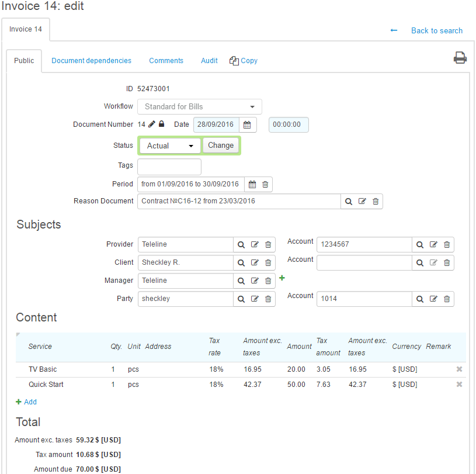Image resolution: width=476 pixels, height=474 pixels.
Task: Delete the Provider Teleline
Action: (x=268, y=244)
